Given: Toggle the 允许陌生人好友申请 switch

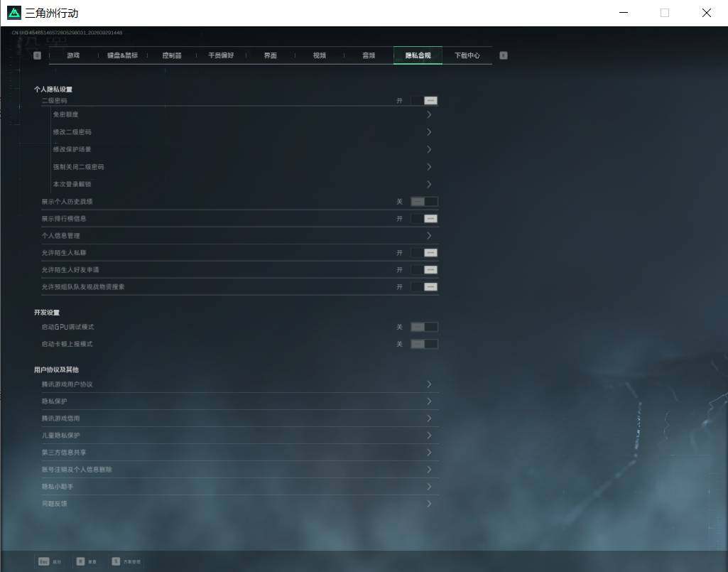Looking at the screenshot, I should 424,270.
